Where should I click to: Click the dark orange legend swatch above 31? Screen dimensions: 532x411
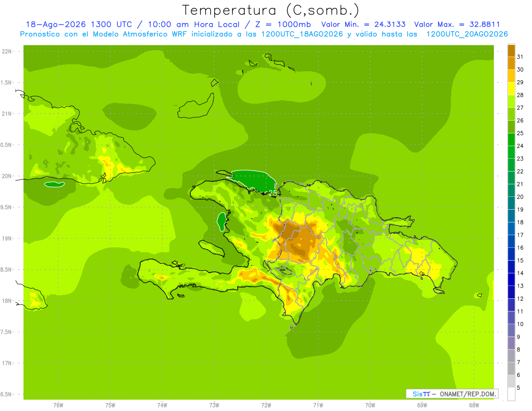[511, 51]
